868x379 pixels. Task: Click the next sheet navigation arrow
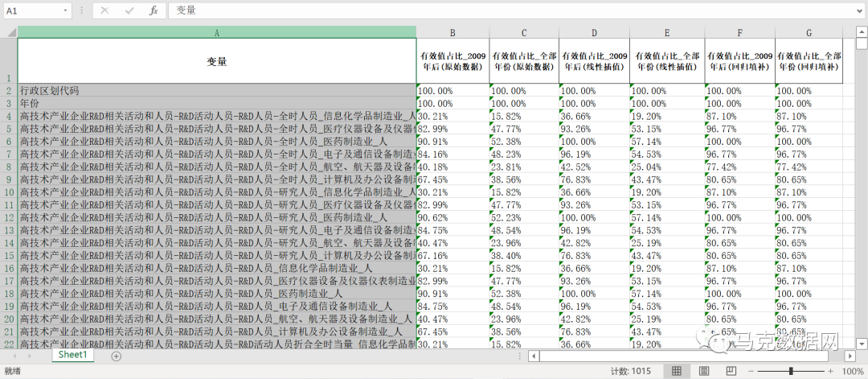pyautogui.click(x=30, y=356)
